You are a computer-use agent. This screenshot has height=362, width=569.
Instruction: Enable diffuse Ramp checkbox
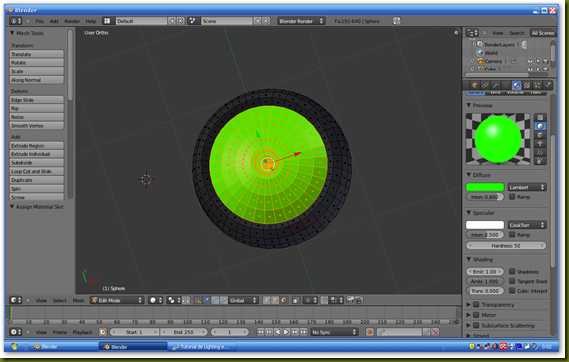point(512,197)
